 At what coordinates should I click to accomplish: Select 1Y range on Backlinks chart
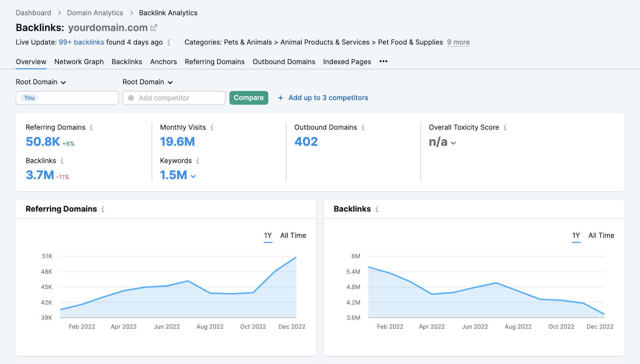click(576, 236)
